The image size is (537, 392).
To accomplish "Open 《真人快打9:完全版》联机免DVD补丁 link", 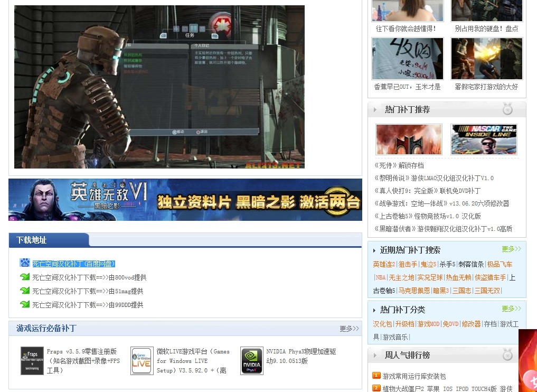I will [427, 191].
